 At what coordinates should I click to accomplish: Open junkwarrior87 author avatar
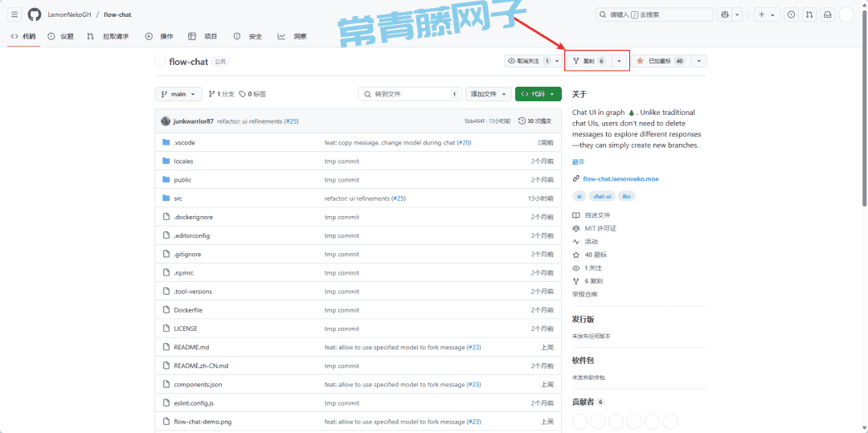coord(166,121)
